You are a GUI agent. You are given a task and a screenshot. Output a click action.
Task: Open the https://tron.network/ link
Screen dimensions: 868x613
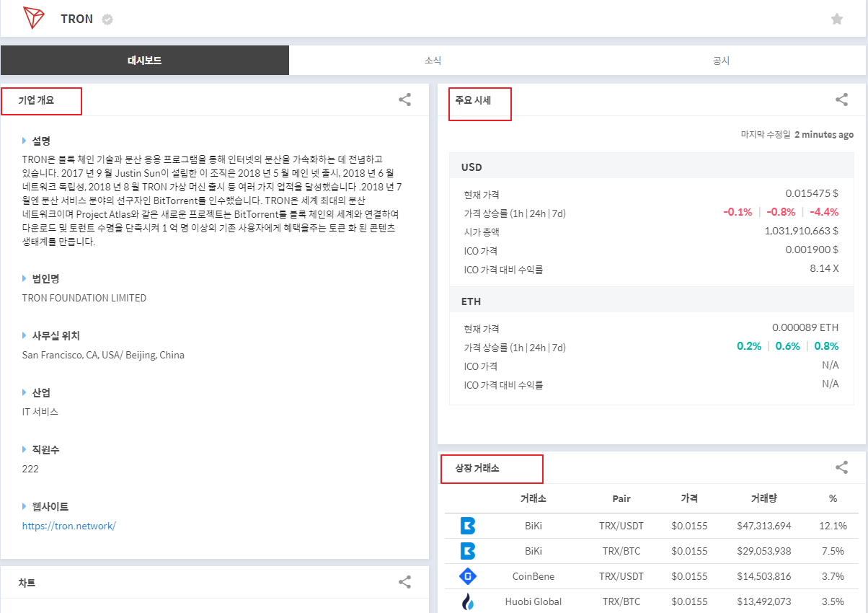tap(68, 526)
